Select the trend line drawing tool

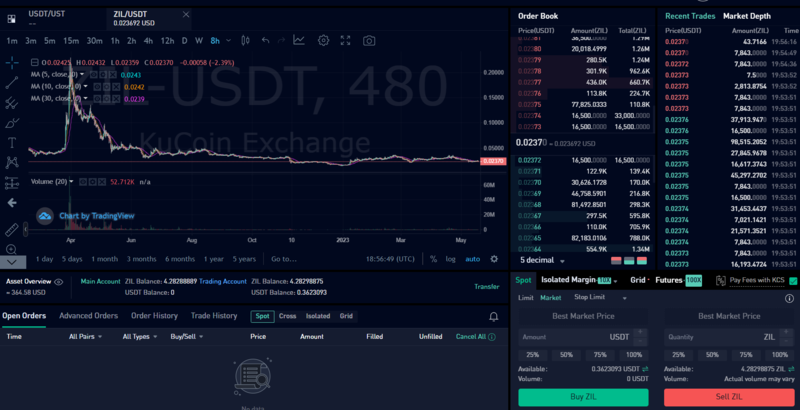(x=12, y=83)
